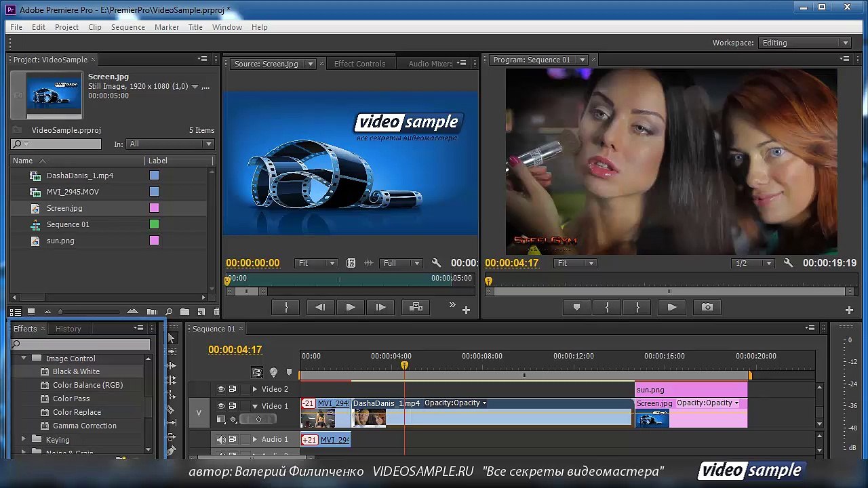Switch to the History tab
Screen dimensions: 868x488
coord(68,329)
